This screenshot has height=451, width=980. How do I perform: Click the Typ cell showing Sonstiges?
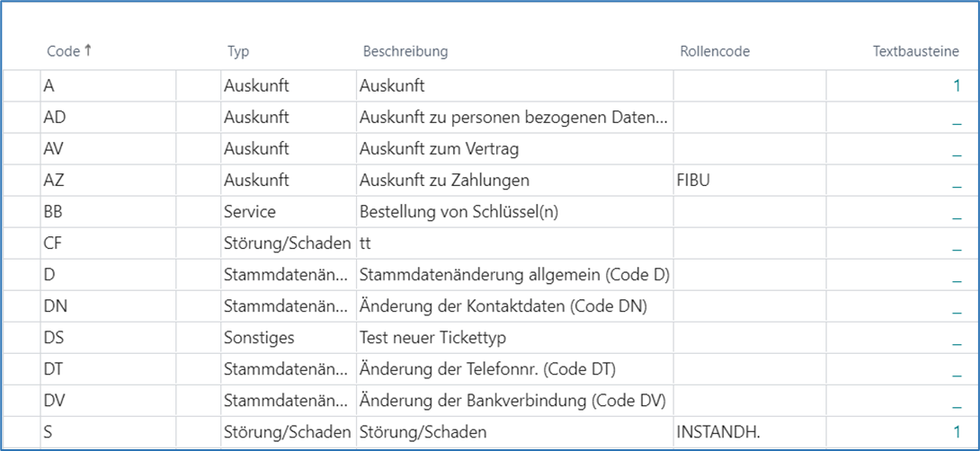coord(288,338)
